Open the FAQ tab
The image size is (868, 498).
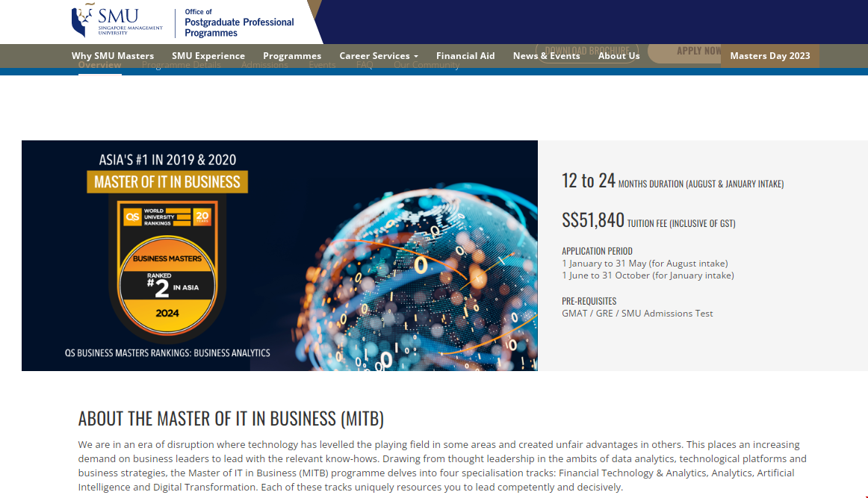coord(365,66)
